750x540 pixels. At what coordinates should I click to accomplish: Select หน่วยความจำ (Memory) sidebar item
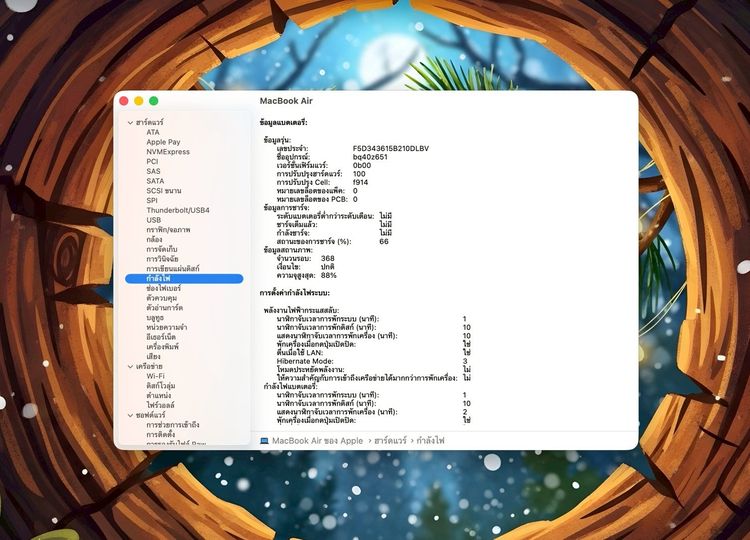pos(167,327)
